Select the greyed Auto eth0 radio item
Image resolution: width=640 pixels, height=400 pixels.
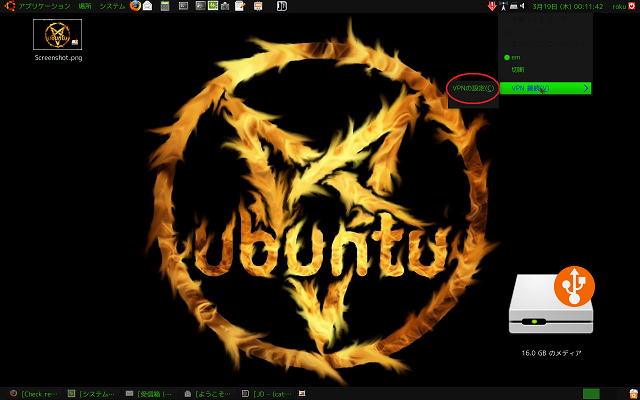tap(545, 31)
